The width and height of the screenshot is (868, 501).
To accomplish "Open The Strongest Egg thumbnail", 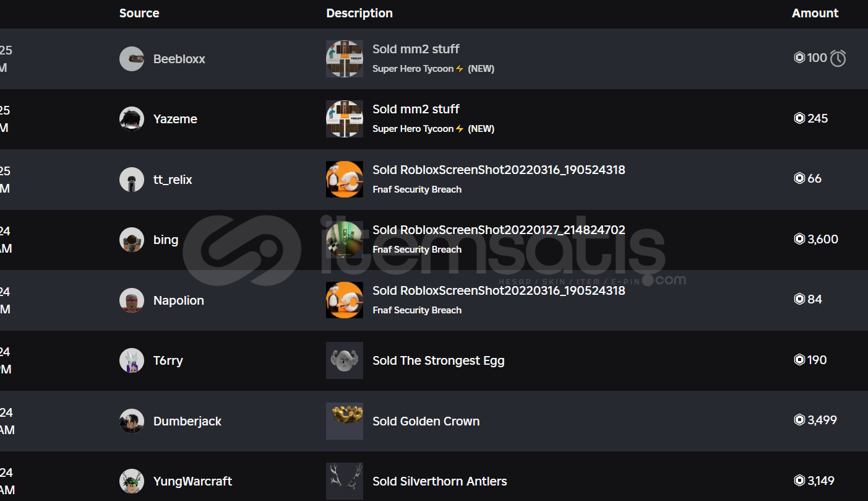I will 345,360.
